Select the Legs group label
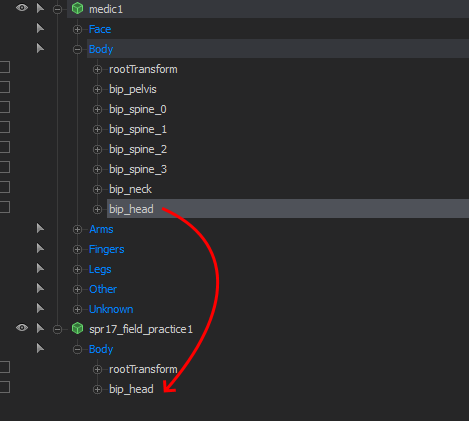 coord(100,270)
